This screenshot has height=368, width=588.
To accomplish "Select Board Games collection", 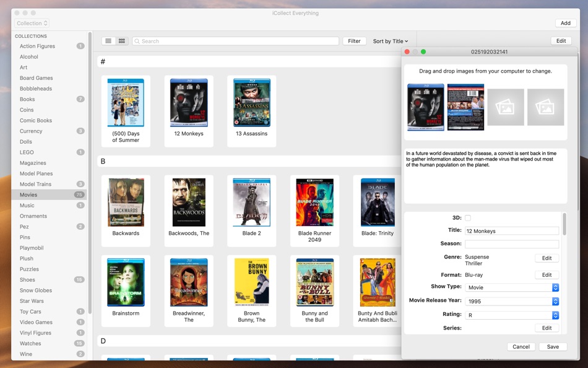I will pyautogui.click(x=49, y=78).
